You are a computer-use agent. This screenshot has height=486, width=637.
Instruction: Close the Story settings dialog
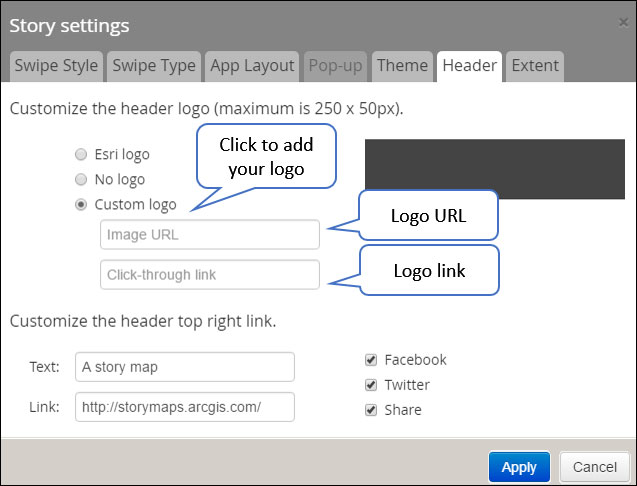point(623,22)
